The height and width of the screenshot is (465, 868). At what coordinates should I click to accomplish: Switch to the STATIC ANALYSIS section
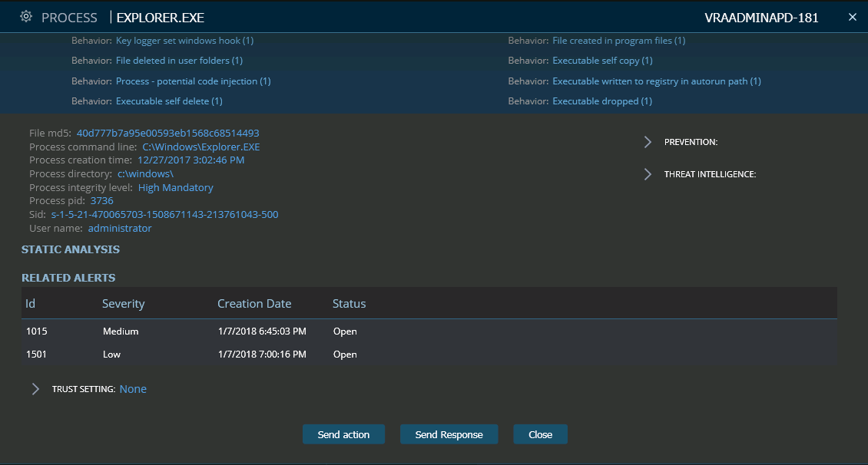pos(70,249)
